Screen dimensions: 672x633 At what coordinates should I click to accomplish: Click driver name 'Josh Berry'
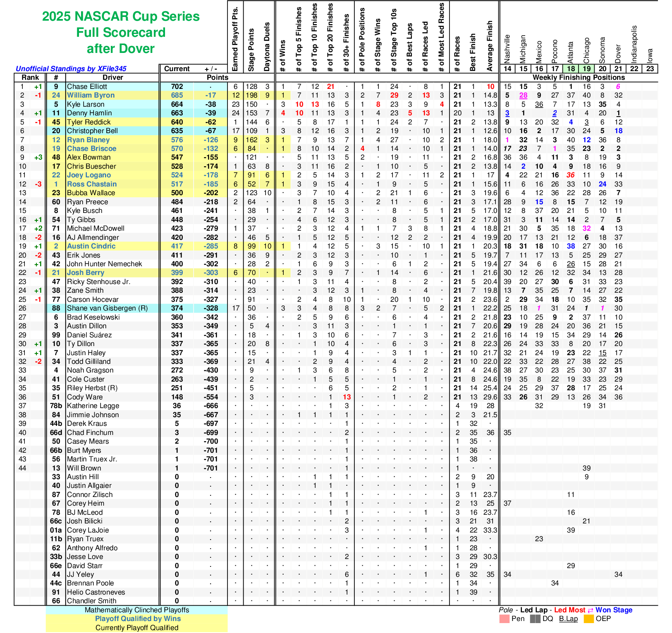(86, 272)
